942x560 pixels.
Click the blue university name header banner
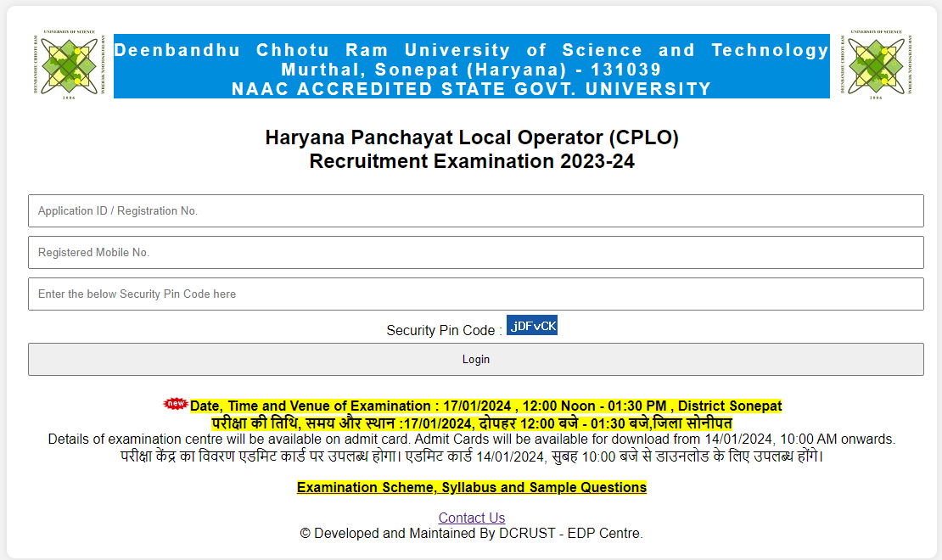pos(472,66)
